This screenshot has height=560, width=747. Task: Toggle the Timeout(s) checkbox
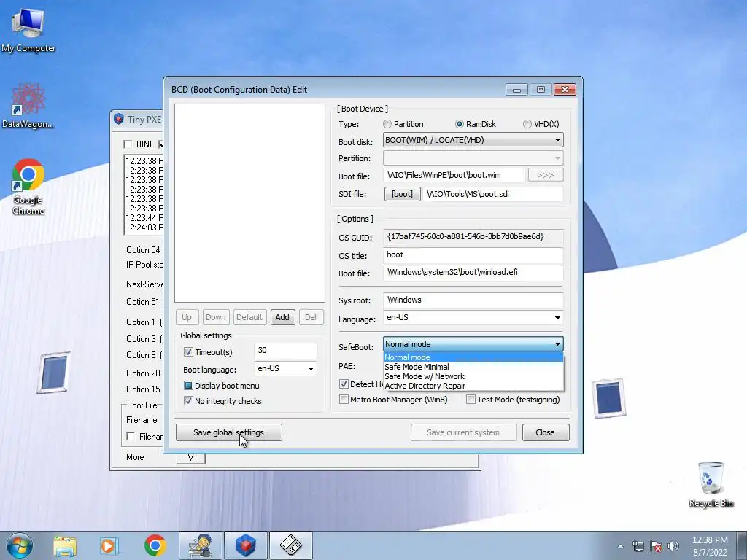188,352
